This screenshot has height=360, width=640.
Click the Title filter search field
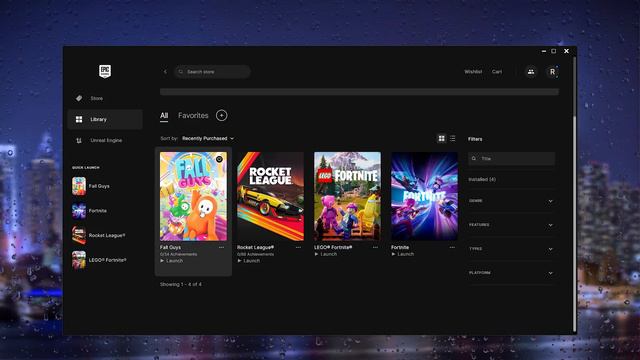pyautogui.click(x=511, y=158)
